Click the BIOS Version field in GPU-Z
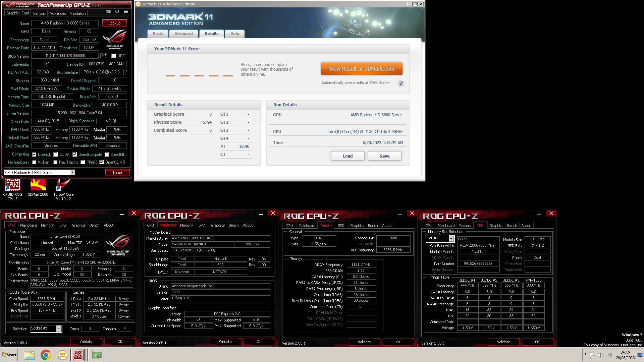Screen dimensions: 644x362 (x=65, y=56)
